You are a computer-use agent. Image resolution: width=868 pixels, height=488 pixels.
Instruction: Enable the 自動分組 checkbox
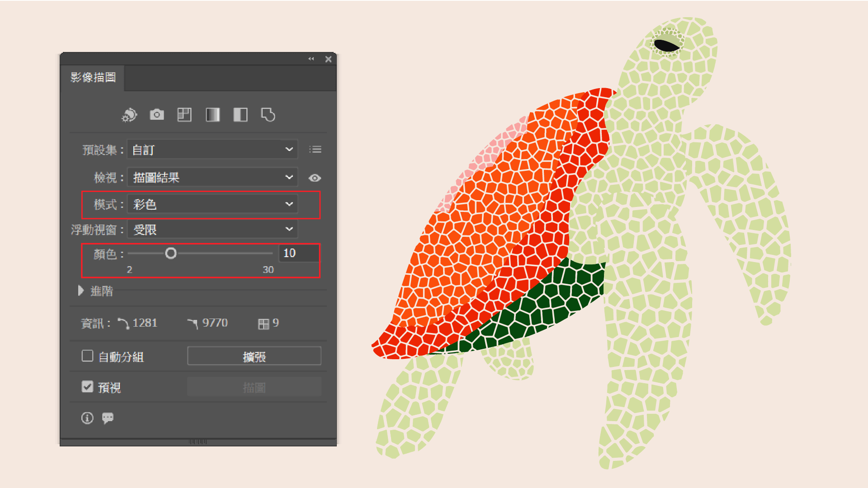pos(87,356)
